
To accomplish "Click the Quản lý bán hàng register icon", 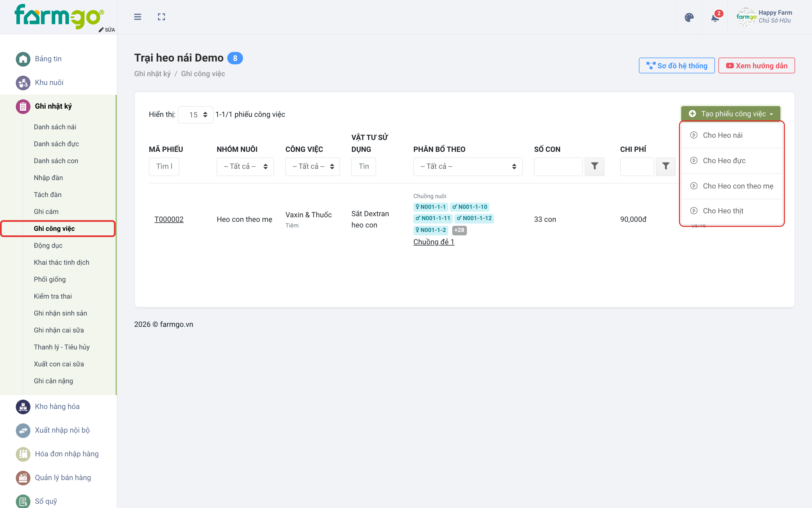I will click(x=23, y=478).
